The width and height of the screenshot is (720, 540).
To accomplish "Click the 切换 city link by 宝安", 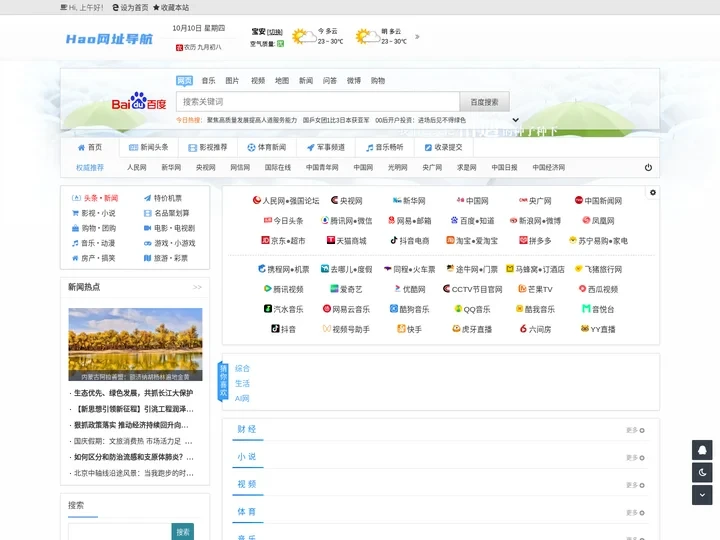I will click(275, 32).
